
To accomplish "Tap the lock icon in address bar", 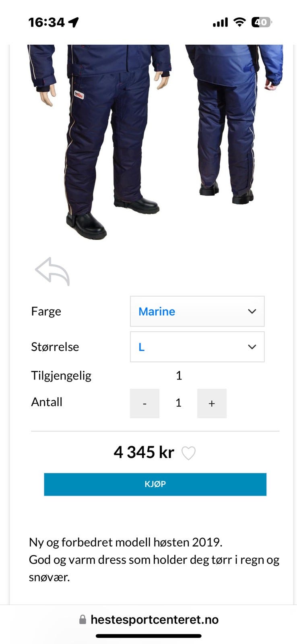I will pos(82,619).
